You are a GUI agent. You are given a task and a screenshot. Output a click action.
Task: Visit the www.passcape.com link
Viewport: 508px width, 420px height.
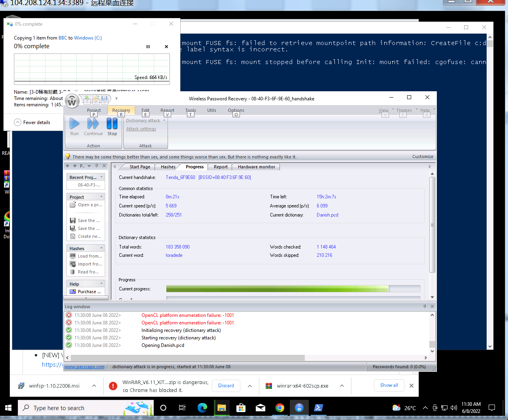84,367
